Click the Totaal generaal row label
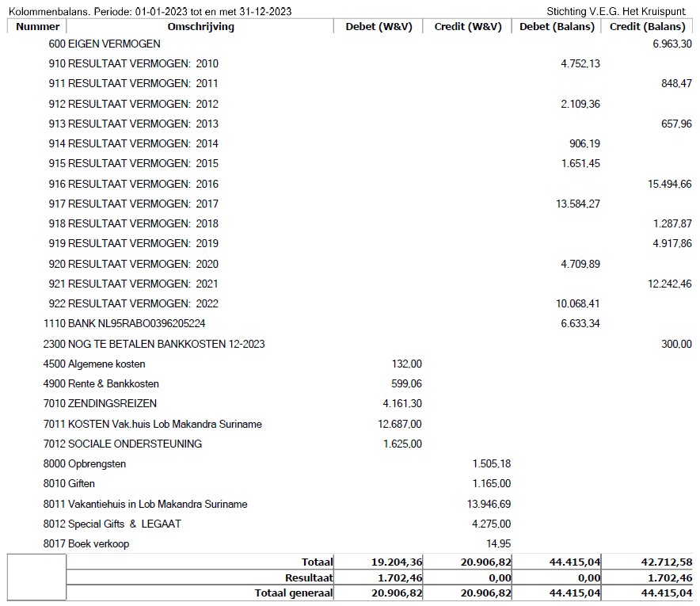The height and width of the screenshot is (606, 700). coord(293,593)
